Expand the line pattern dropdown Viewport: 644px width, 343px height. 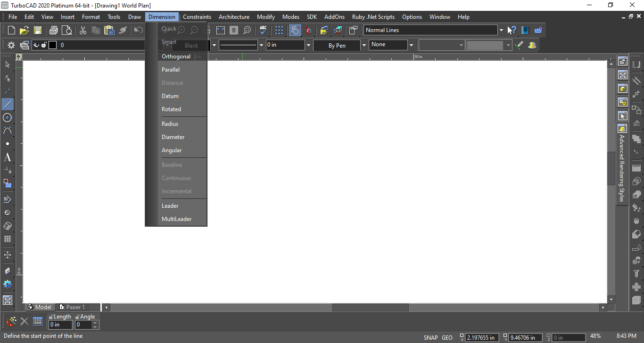tap(261, 45)
